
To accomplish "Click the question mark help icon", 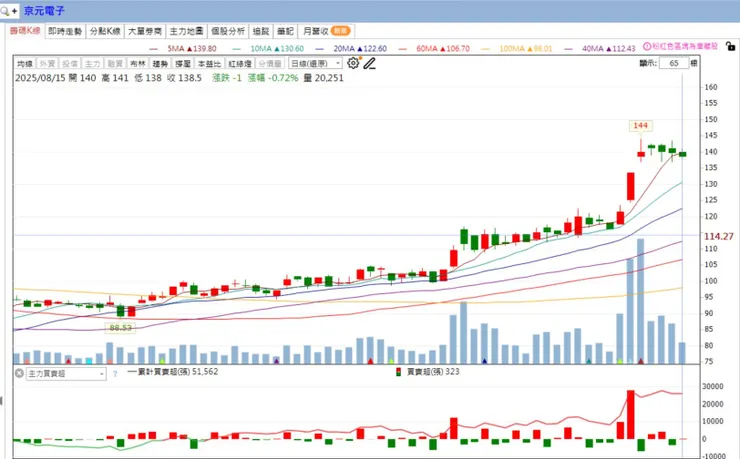I will (x=115, y=374).
